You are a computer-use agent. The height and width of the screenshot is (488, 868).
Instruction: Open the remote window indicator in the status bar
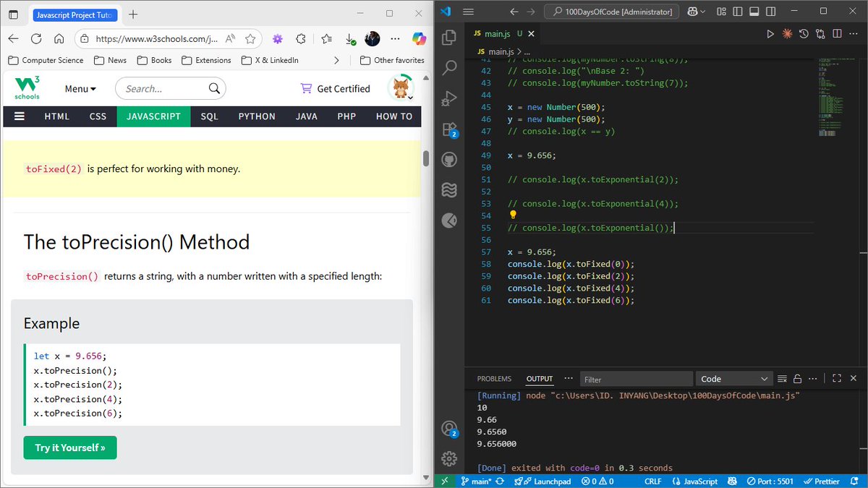pyautogui.click(x=445, y=481)
